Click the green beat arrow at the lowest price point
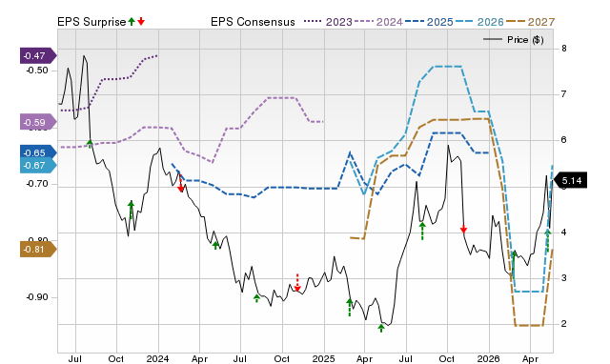 point(381,328)
